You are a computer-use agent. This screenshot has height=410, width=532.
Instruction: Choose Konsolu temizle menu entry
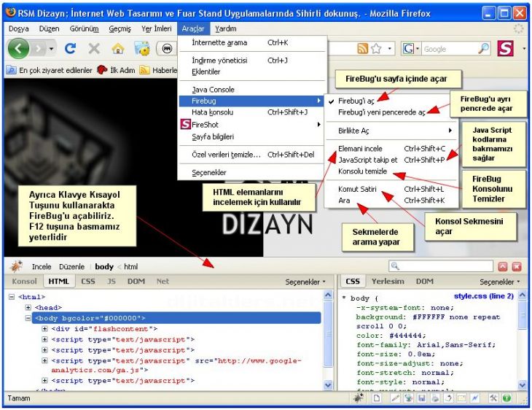(392, 171)
